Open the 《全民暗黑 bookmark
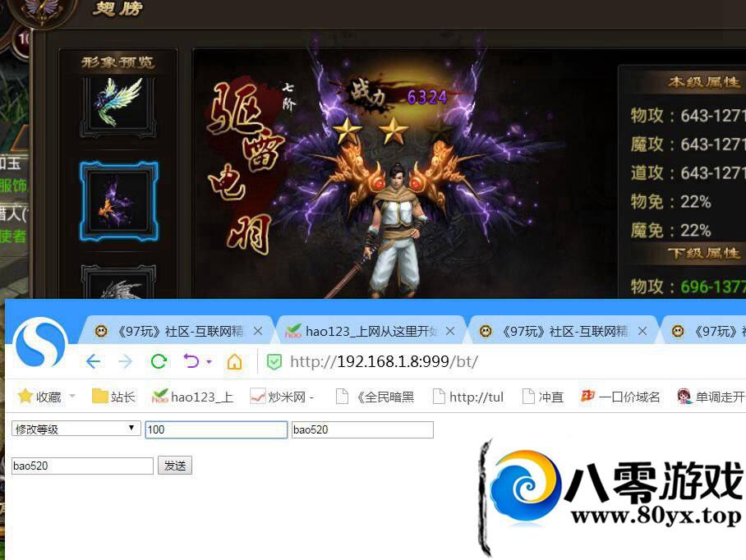 coord(375,397)
